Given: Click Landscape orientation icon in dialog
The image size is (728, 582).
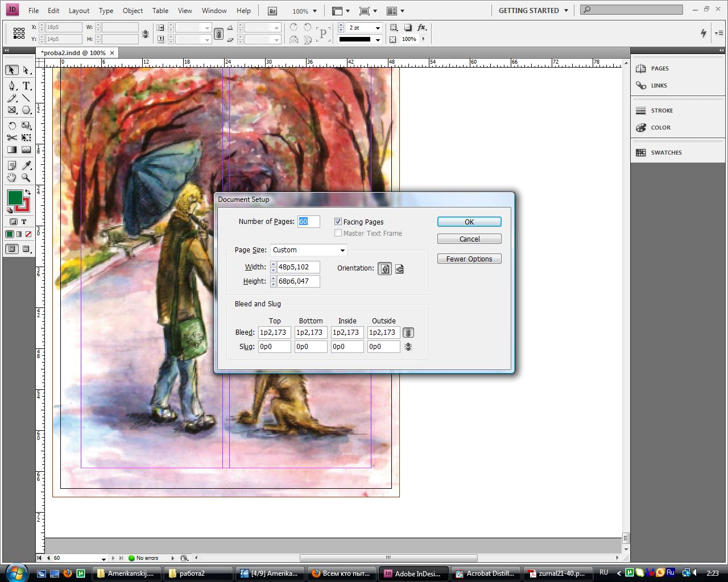Looking at the screenshot, I should [399, 269].
